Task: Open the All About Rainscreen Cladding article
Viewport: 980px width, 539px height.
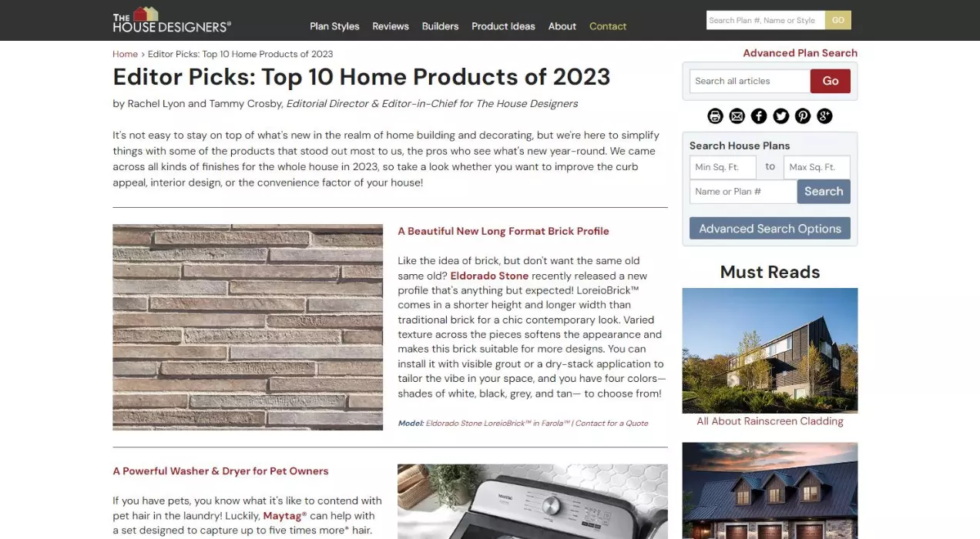Action: pyautogui.click(x=770, y=421)
